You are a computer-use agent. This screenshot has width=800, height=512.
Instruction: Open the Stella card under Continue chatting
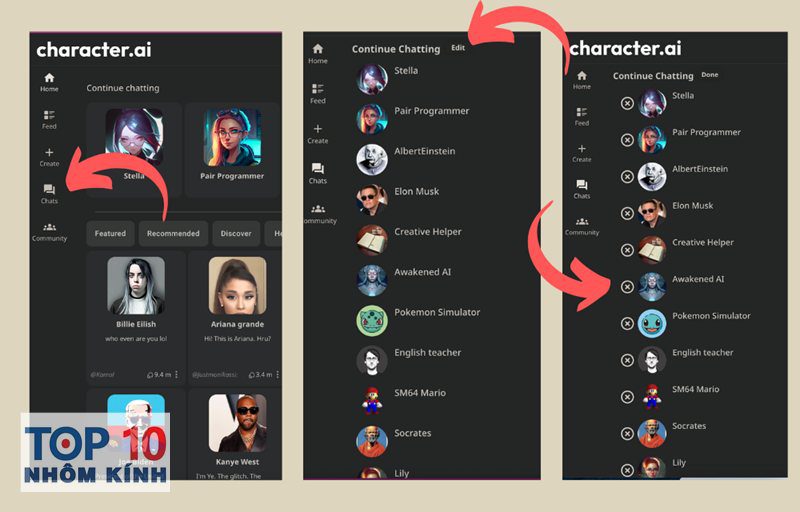134,144
